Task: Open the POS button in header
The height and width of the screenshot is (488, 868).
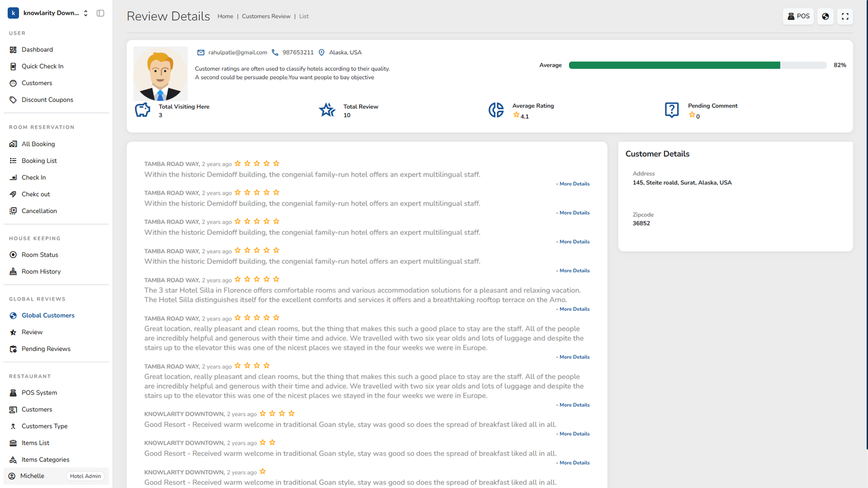Action: coord(798,16)
